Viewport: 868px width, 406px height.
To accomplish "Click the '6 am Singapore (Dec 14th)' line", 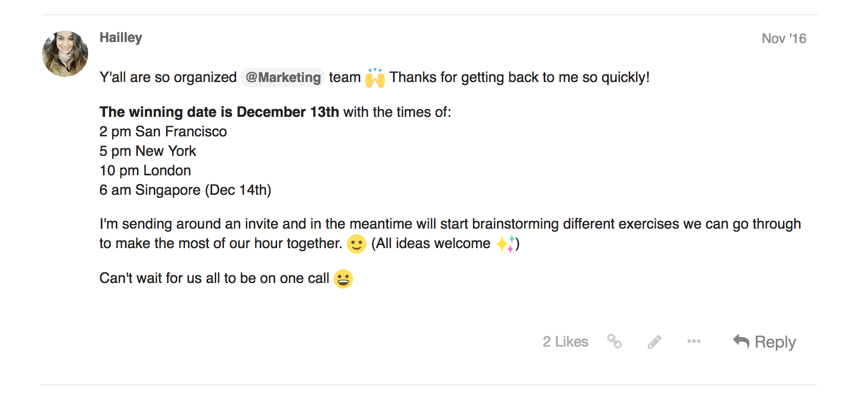I will (x=185, y=190).
